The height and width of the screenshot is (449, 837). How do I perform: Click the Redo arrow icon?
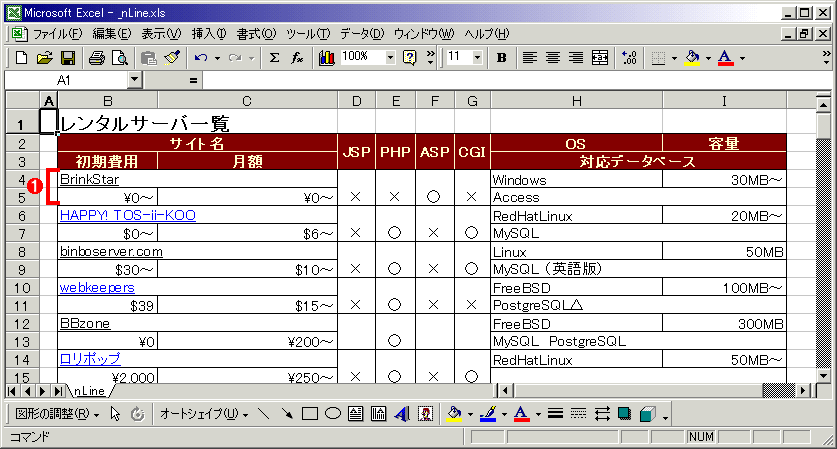pyautogui.click(x=235, y=58)
